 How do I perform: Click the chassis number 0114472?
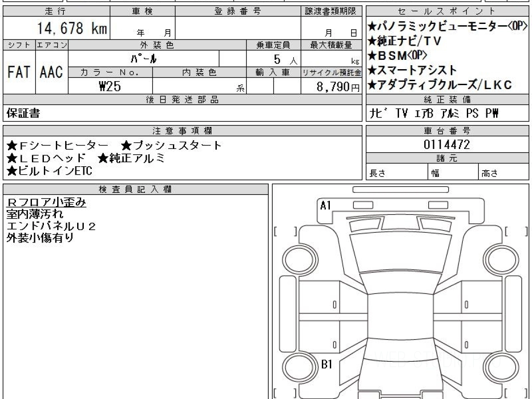pos(446,145)
